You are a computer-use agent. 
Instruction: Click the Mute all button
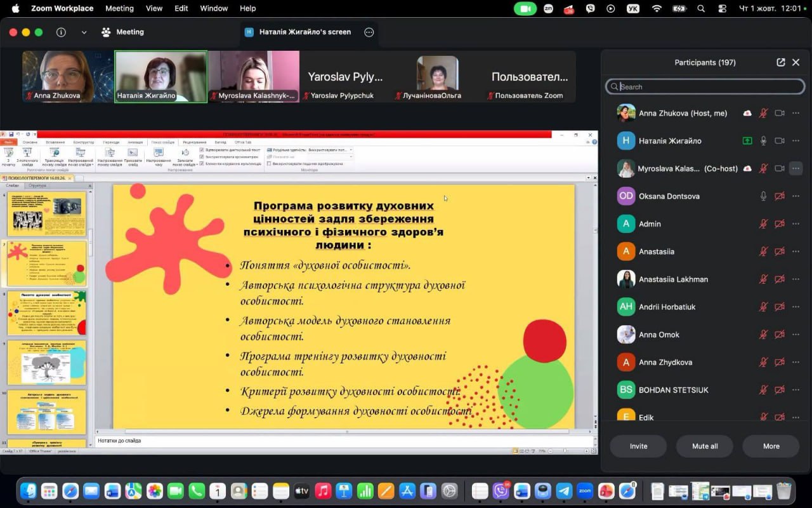click(x=705, y=446)
